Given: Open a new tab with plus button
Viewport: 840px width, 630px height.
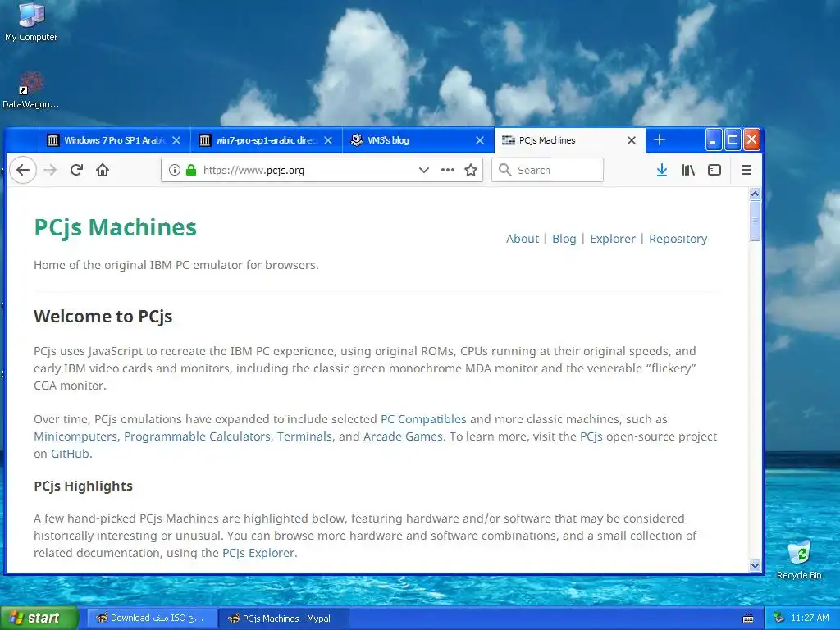Looking at the screenshot, I should tap(660, 139).
